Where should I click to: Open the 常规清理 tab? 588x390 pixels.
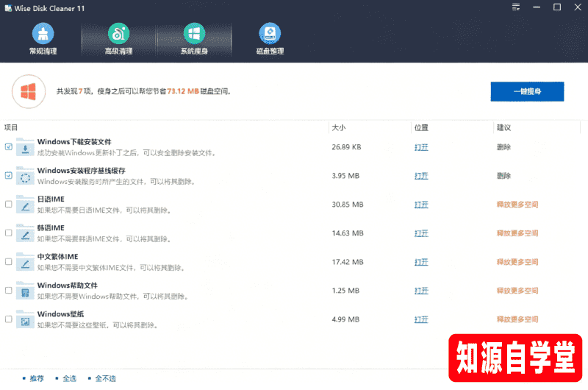(x=43, y=39)
